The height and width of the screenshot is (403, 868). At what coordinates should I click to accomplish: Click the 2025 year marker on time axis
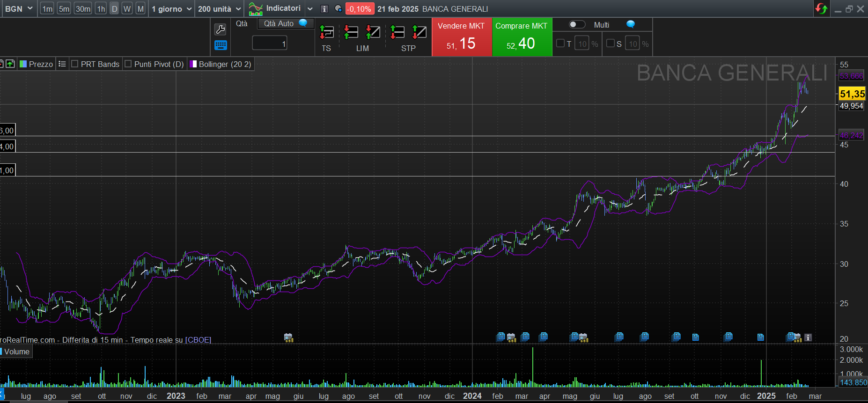point(766,396)
